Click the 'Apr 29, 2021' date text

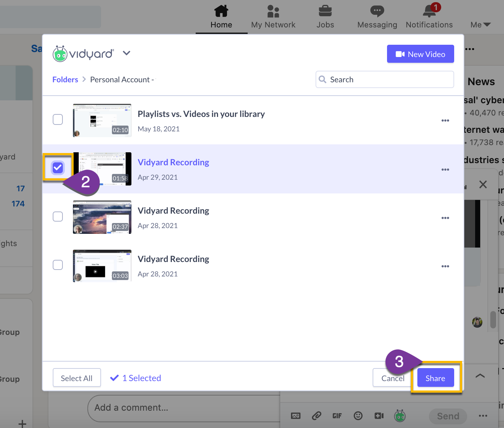158,177
